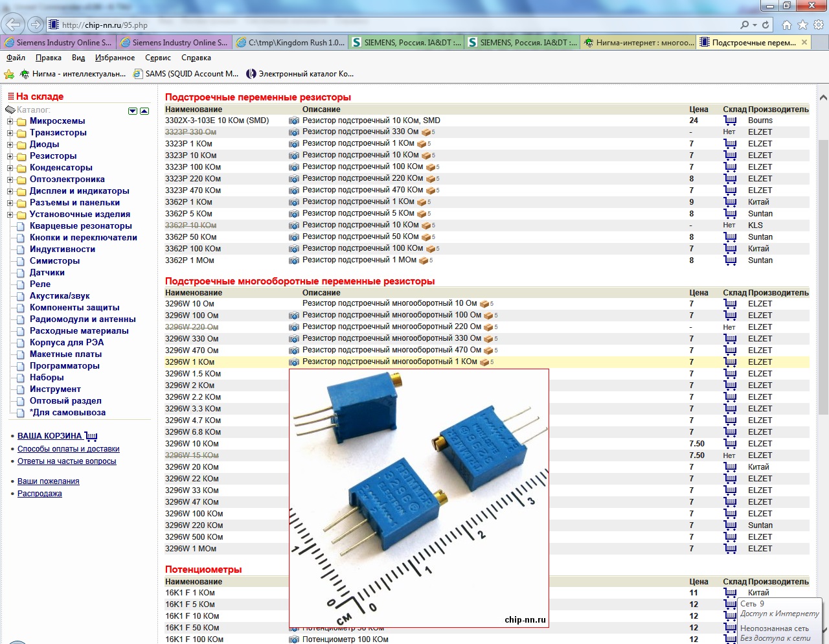Open Электронный каталог Ko... bookmark
829x644 pixels.
click(300, 74)
